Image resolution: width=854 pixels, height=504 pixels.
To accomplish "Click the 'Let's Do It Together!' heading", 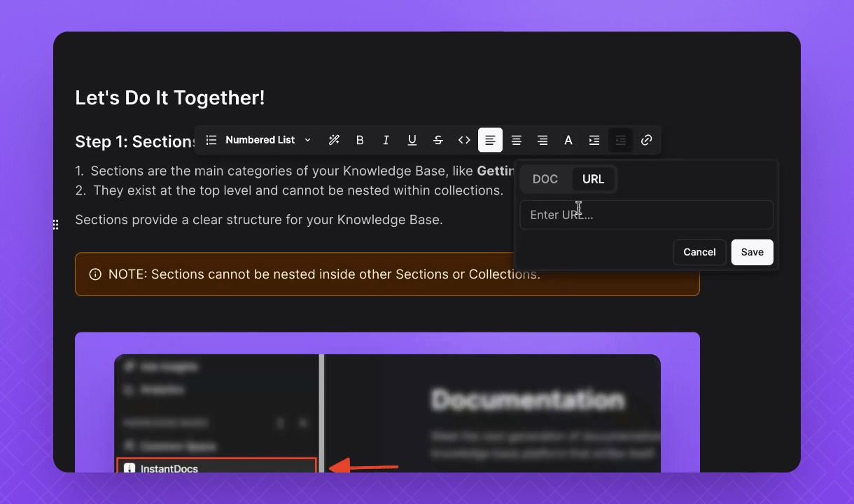I will click(x=170, y=98).
